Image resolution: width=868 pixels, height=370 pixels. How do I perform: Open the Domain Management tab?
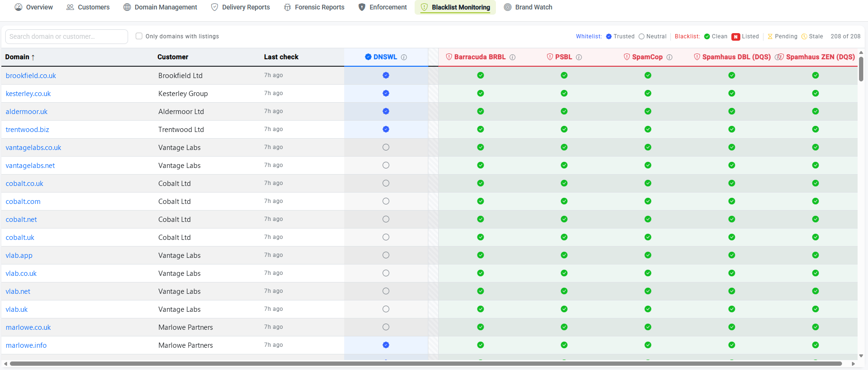coord(160,7)
